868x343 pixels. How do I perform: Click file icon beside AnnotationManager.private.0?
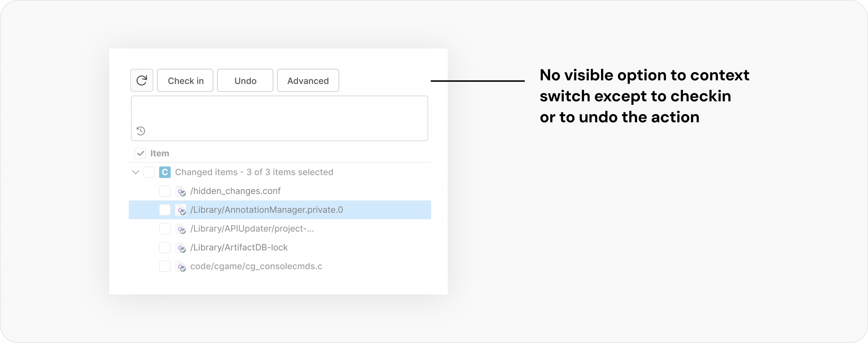point(181,210)
